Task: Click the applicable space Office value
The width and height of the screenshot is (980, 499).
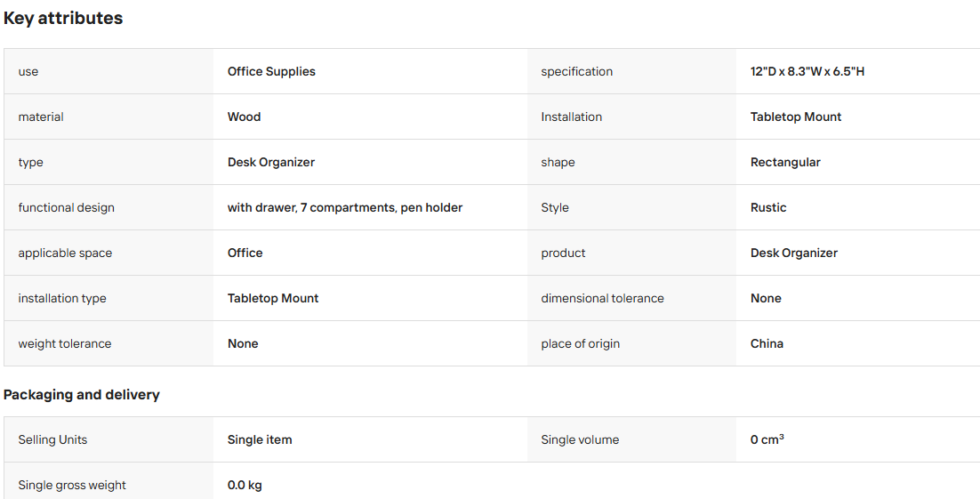Action: coord(245,253)
